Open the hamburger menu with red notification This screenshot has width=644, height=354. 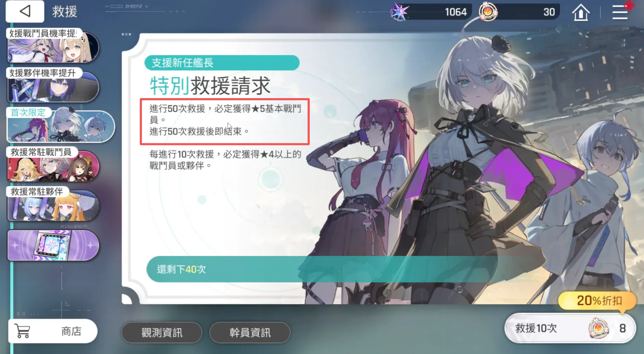620,13
